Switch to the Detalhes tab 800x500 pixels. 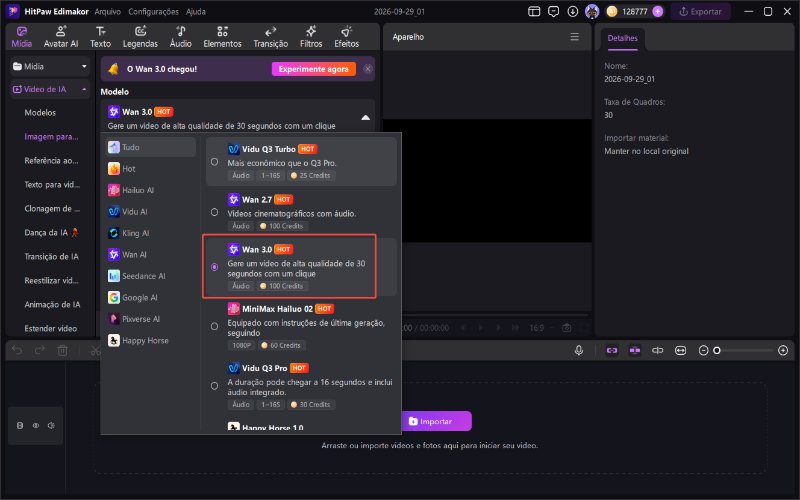coord(622,38)
